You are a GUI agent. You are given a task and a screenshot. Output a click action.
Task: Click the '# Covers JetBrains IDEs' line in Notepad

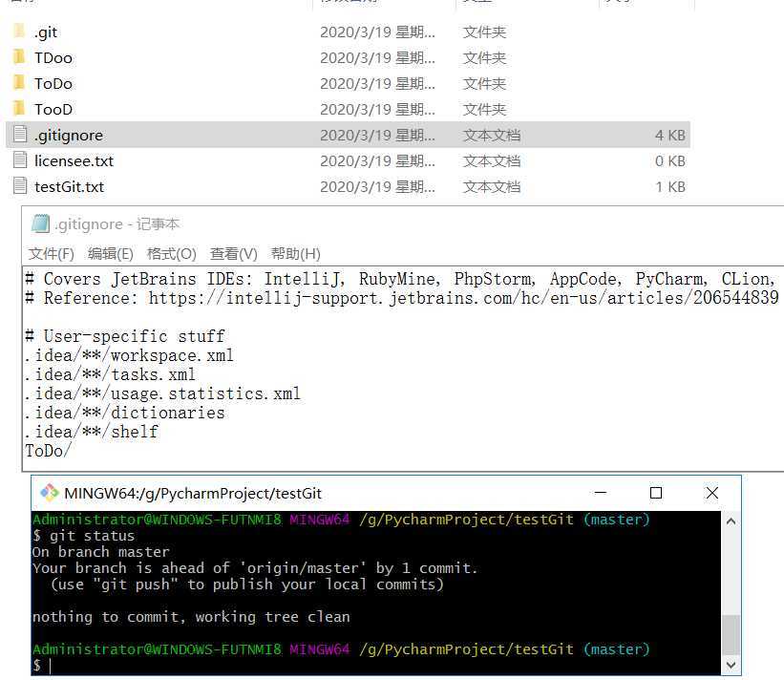400,279
